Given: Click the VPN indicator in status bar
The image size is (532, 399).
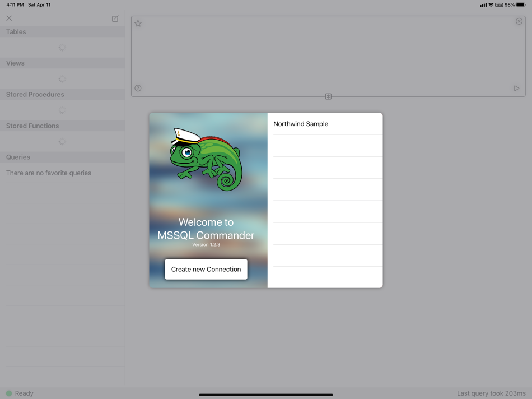Looking at the screenshot, I should (499, 4).
